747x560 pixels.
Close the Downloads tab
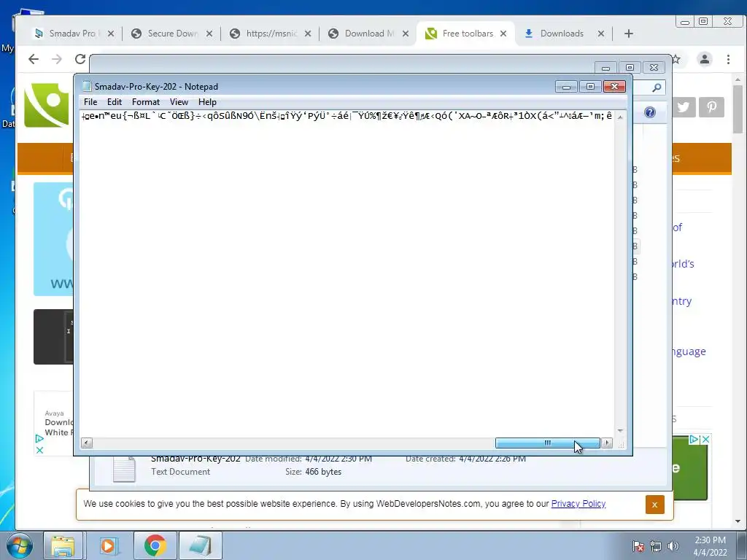point(601,34)
